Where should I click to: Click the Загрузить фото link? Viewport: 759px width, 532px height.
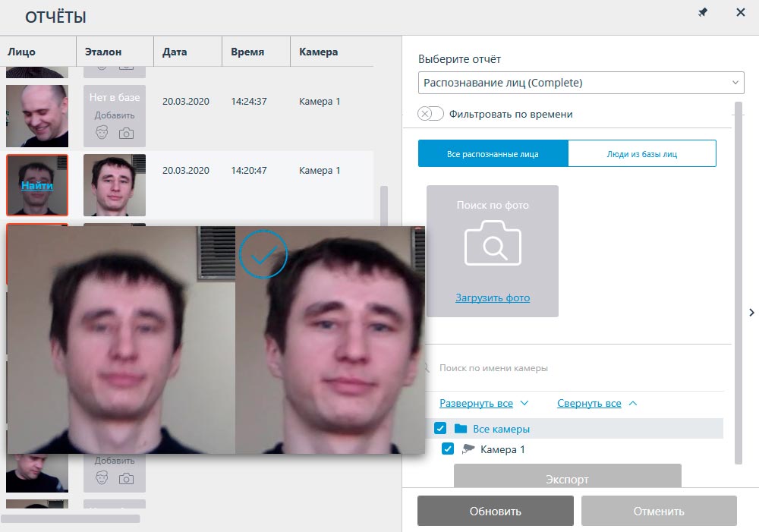[x=493, y=298]
